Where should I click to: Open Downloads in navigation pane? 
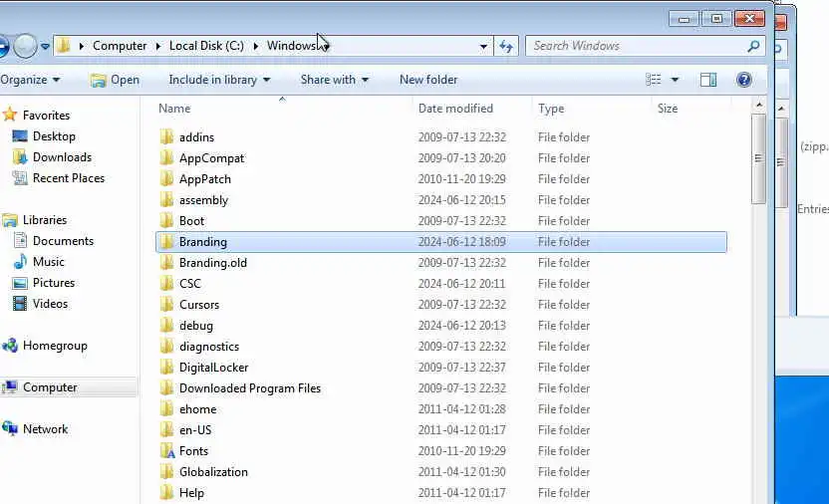(62, 157)
